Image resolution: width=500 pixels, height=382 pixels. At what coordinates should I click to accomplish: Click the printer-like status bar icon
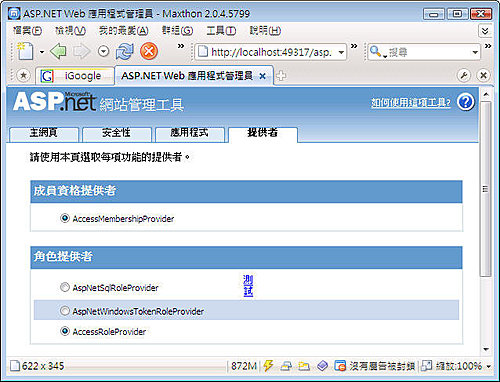click(x=286, y=366)
